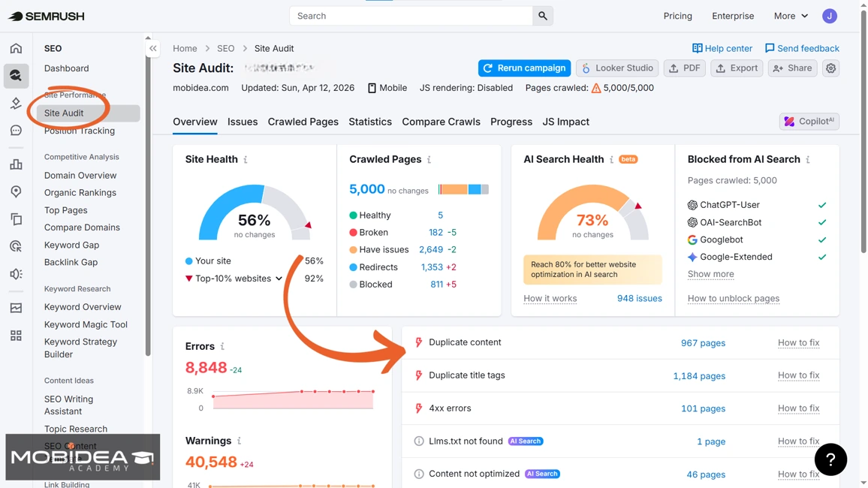The height and width of the screenshot is (488, 868).
Task: Click the Semrush logo
Action: tap(47, 15)
